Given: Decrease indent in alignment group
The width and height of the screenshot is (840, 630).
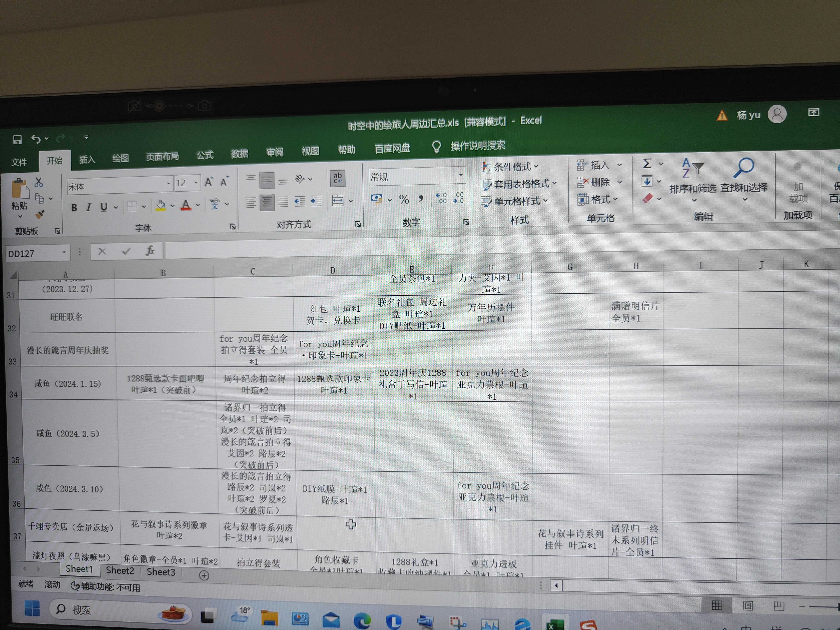Looking at the screenshot, I should (300, 201).
